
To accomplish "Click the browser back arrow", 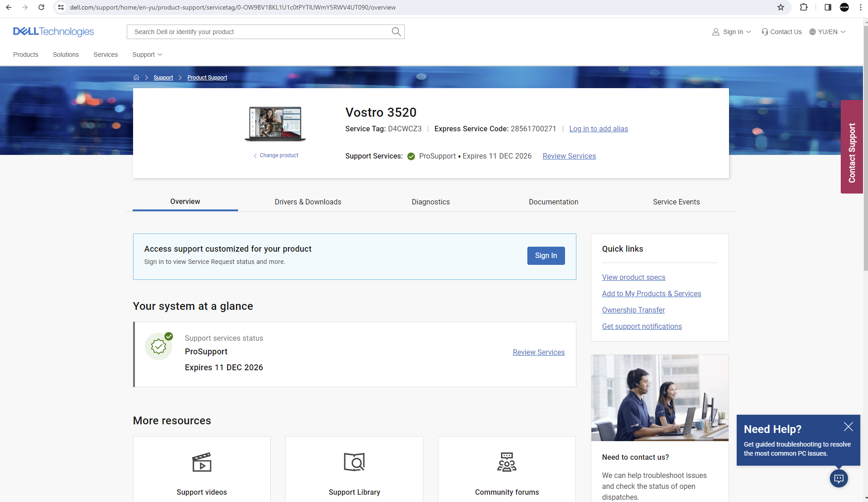I will (x=9, y=7).
